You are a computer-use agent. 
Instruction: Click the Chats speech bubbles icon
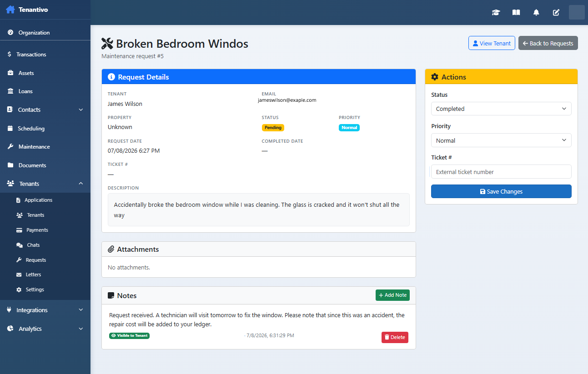coord(20,245)
